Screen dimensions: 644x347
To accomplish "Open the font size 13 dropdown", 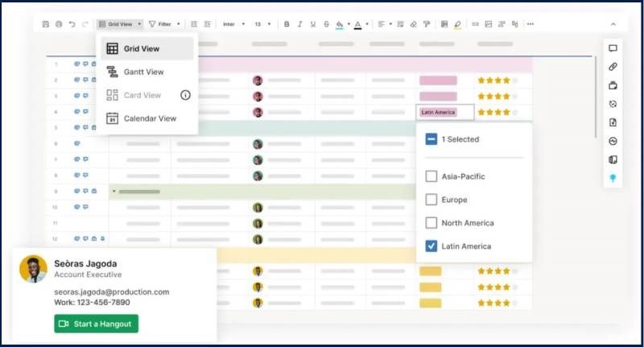I will 263,24.
